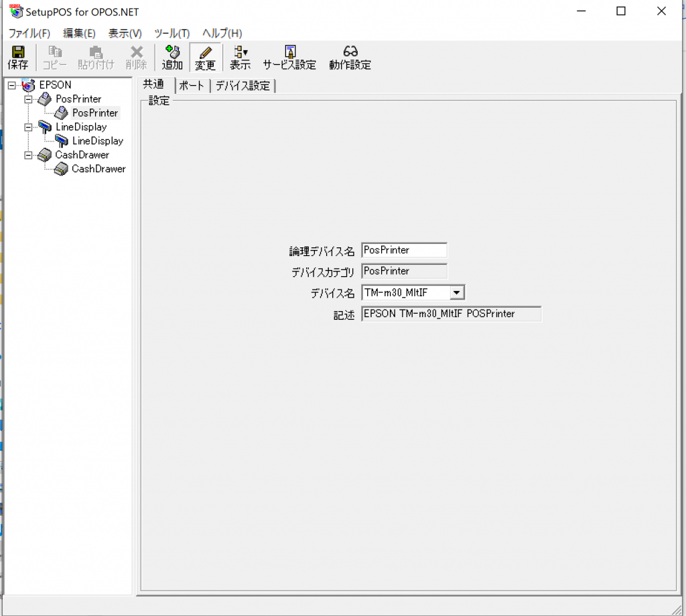Open the デバイス名 dropdown arrow
The image size is (686, 616).
tap(457, 292)
